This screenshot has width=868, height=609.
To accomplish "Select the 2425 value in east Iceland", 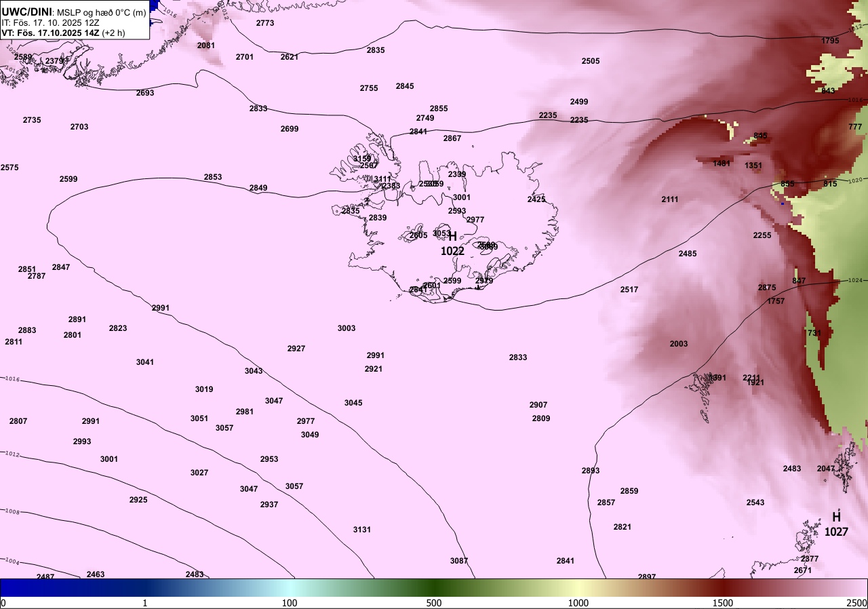I will pyautogui.click(x=536, y=199).
